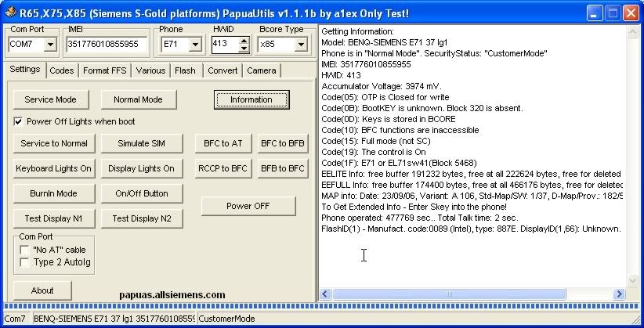Start BurnIn Mode
Viewport: 644px width, 328px height.
pyautogui.click(x=54, y=194)
